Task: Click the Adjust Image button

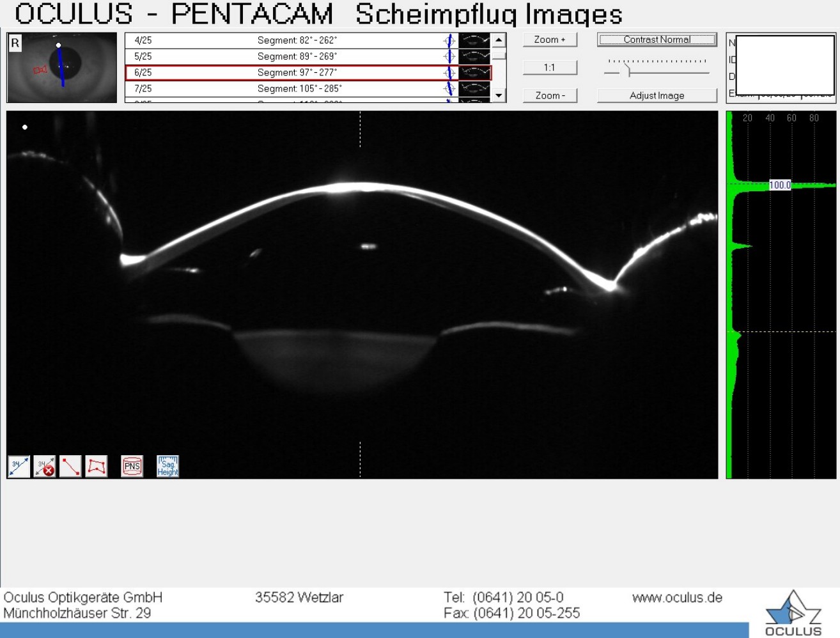Action: (x=657, y=95)
